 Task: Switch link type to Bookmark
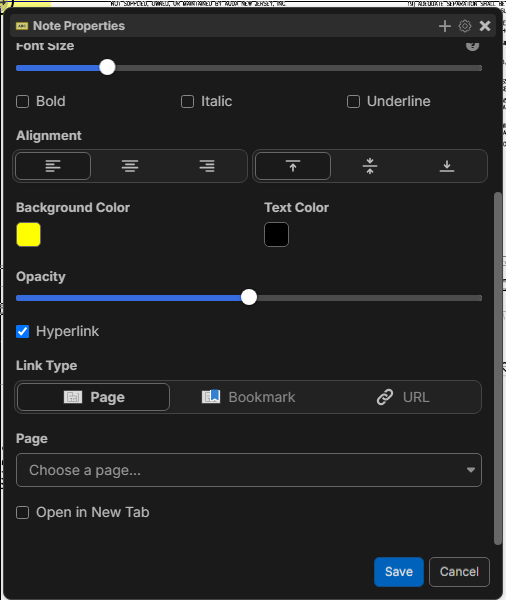(x=248, y=397)
